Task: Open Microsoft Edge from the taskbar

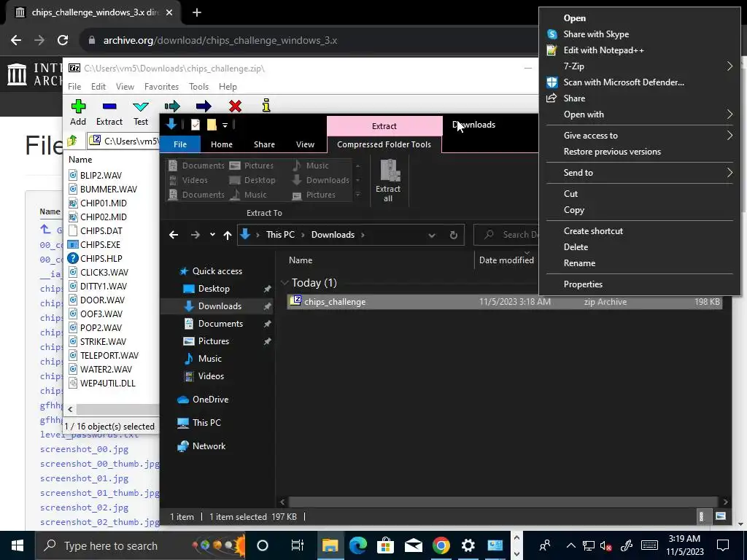Action: (x=357, y=545)
